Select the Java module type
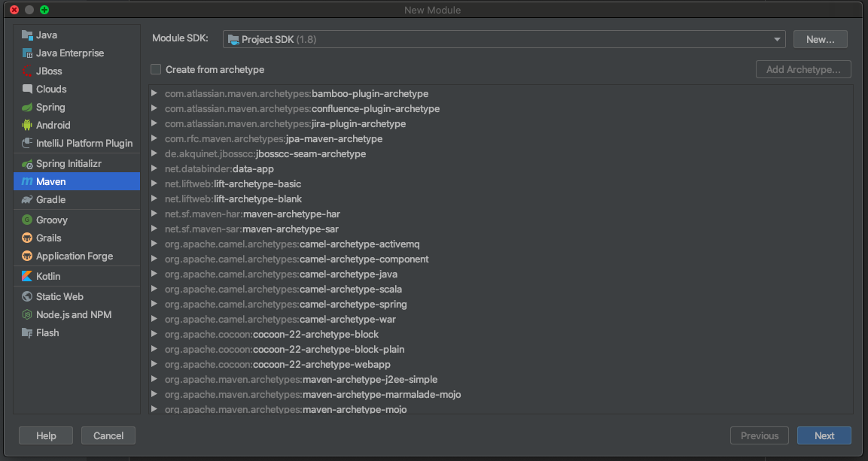 tap(76, 35)
